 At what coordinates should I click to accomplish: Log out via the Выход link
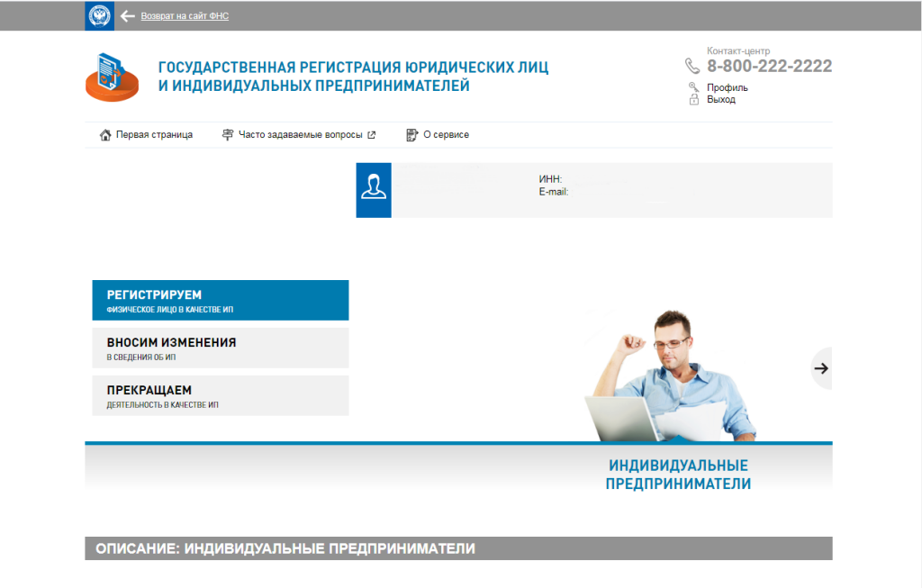[720, 99]
